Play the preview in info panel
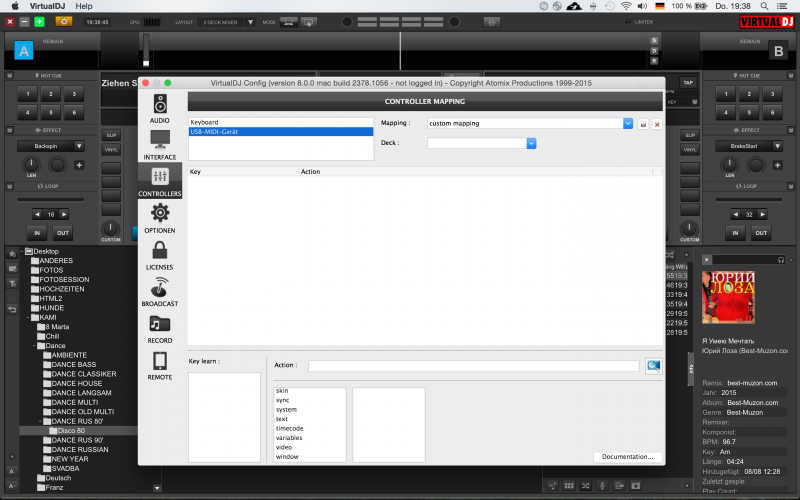 [707, 260]
